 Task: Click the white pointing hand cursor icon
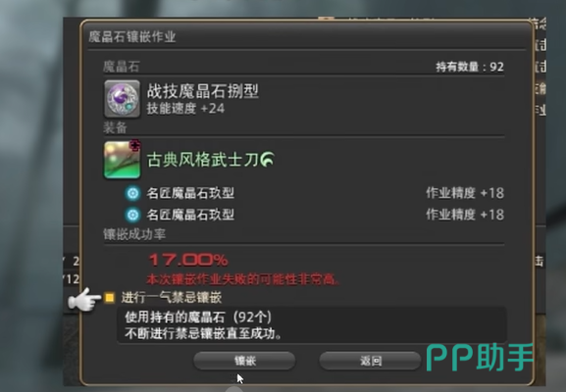pos(84,299)
